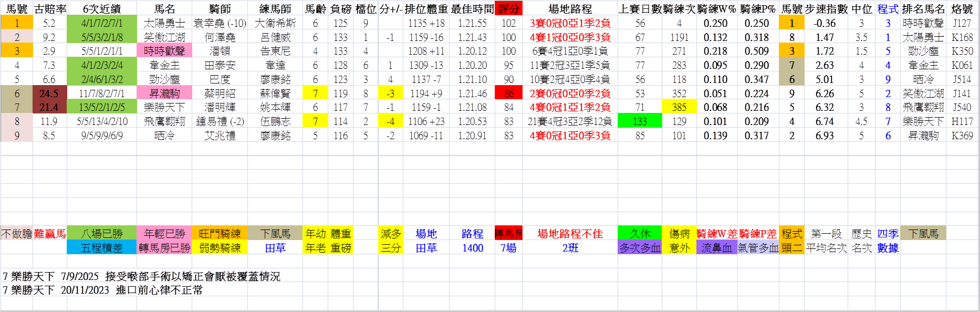The height and width of the screenshot is (312, 980).
Task: Select the 八場已勝 green legend cell
Action: click(x=102, y=234)
